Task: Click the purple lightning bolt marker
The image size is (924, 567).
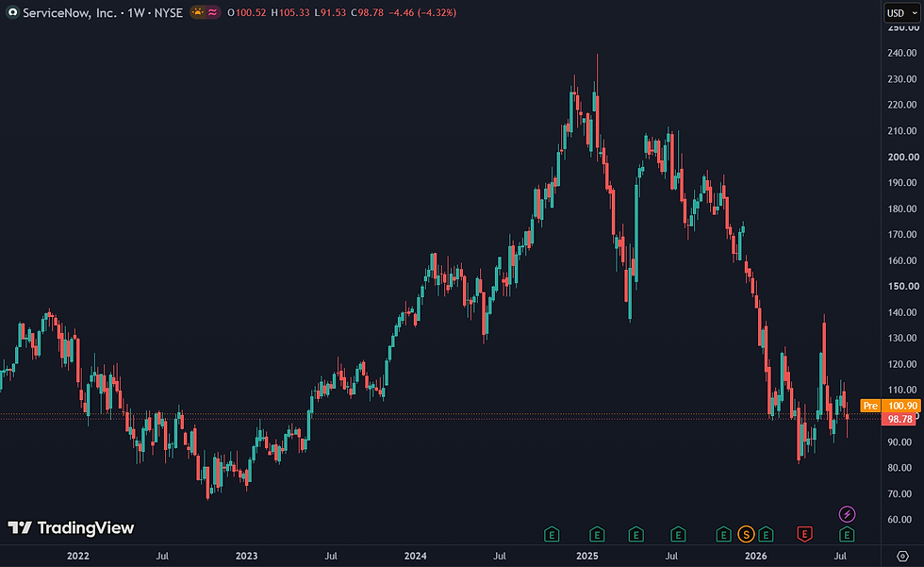Action: [x=847, y=514]
